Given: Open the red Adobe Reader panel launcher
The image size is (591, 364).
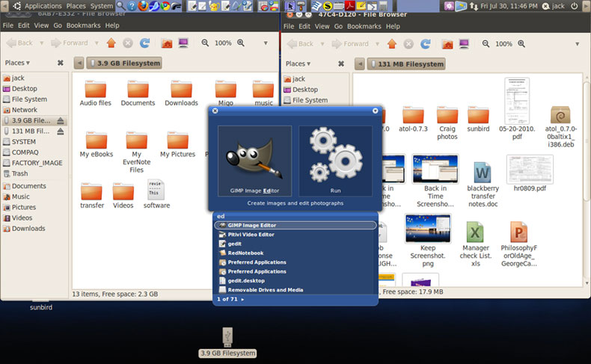Looking at the screenshot, I should [x=350, y=6].
